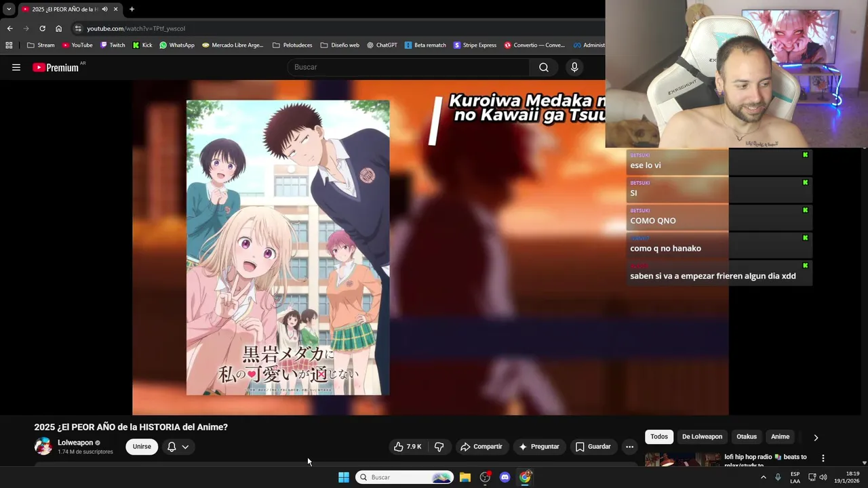Select the youtube.com address bar URL
The image size is (868, 488).
click(x=136, y=28)
